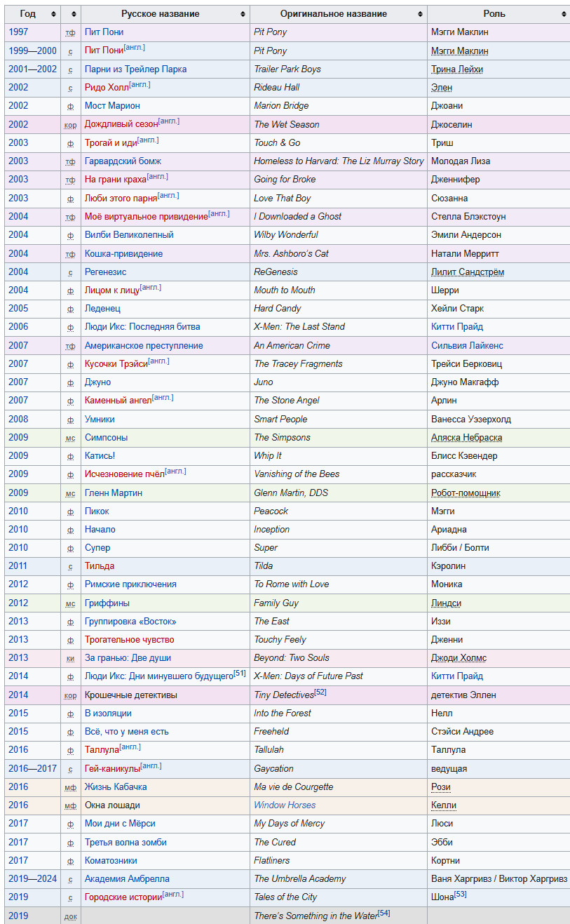This screenshot has height=924, width=570.
Task: Open Супер film link
Action: click(x=97, y=548)
